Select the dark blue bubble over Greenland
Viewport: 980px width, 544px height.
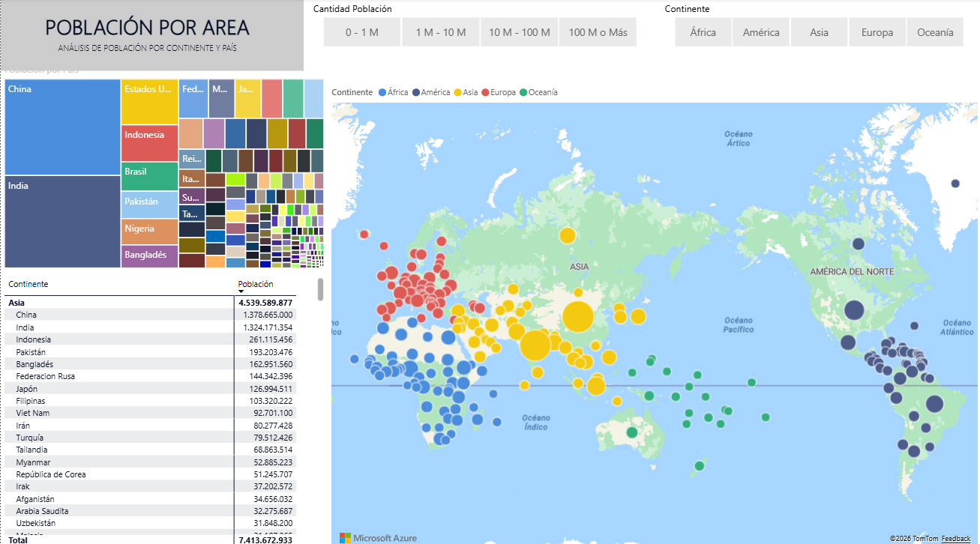[955, 184]
